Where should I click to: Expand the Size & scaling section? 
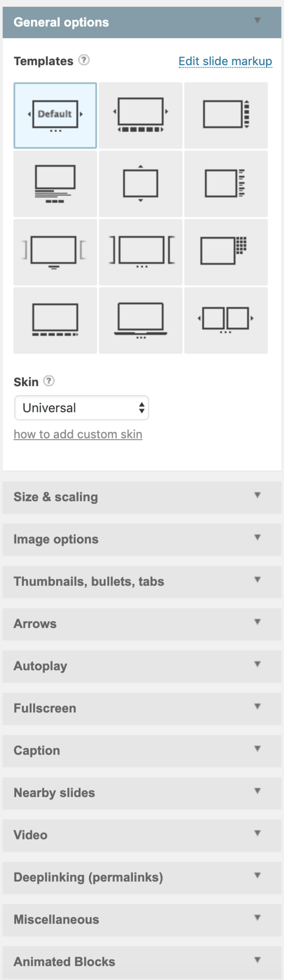142,497
